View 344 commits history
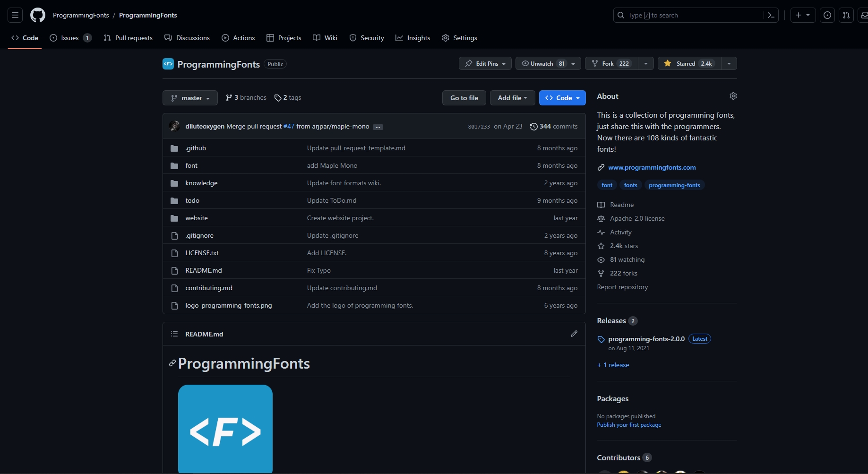The image size is (868, 474). (554, 126)
